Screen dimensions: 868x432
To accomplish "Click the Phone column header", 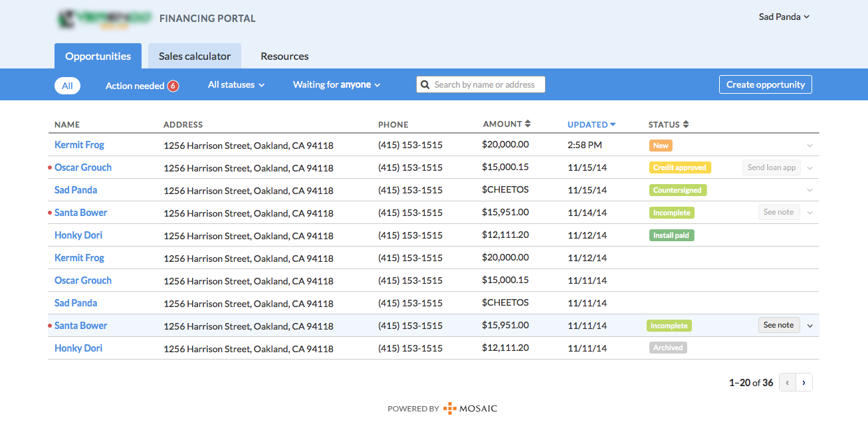I will pyautogui.click(x=393, y=124).
